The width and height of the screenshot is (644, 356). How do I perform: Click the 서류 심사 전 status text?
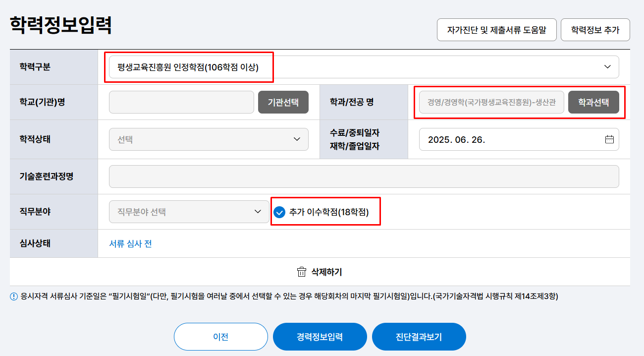(x=130, y=243)
